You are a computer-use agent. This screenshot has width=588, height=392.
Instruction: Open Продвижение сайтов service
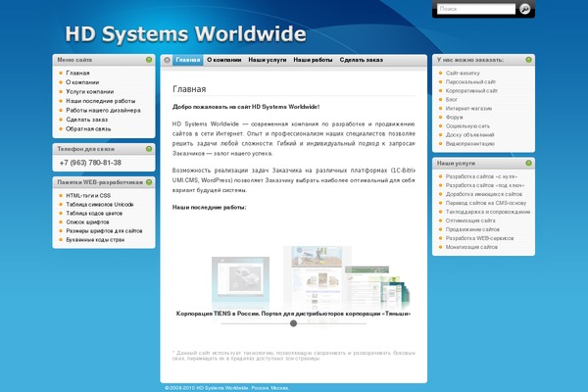(472, 229)
